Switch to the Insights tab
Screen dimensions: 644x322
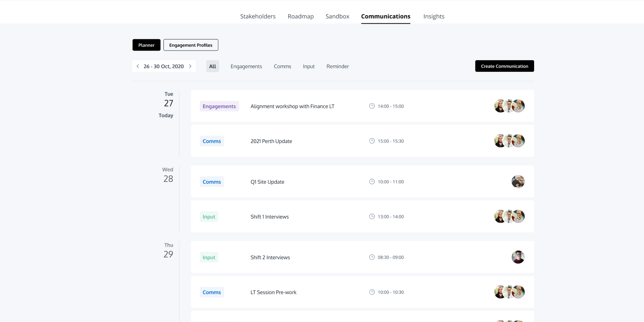coord(434,16)
